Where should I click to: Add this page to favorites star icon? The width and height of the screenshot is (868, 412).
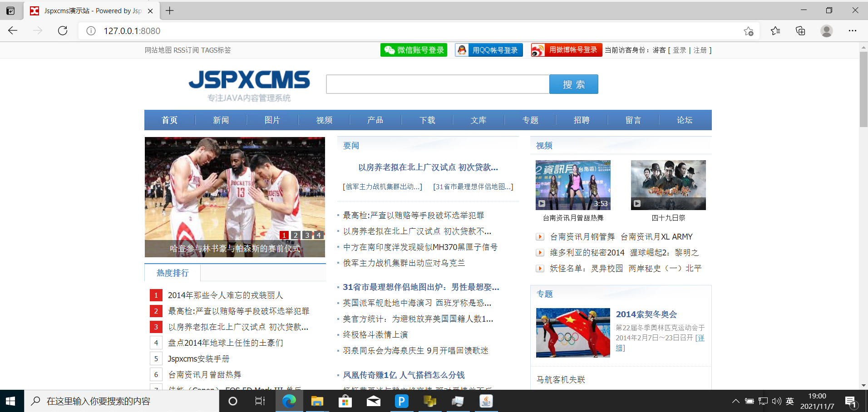pos(749,31)
